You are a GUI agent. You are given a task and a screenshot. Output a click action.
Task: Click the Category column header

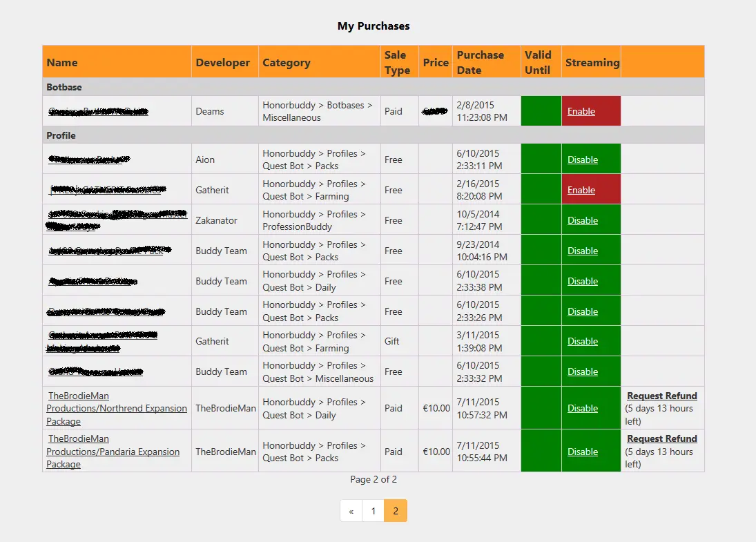click(x=320, y=62)
